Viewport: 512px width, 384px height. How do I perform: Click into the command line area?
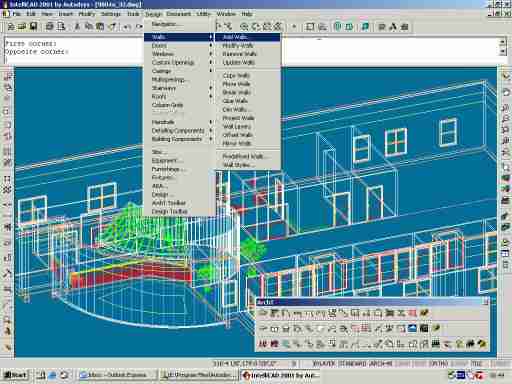[251, 51]
